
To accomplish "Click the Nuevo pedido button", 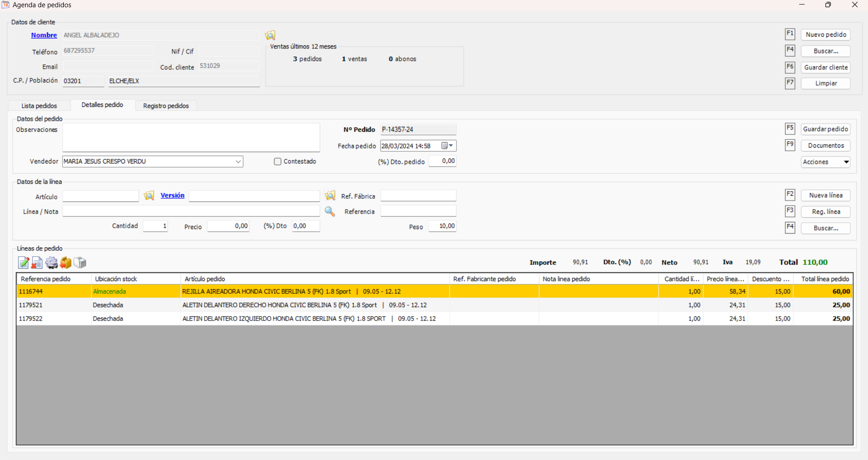I will click(x=825, y=35).
